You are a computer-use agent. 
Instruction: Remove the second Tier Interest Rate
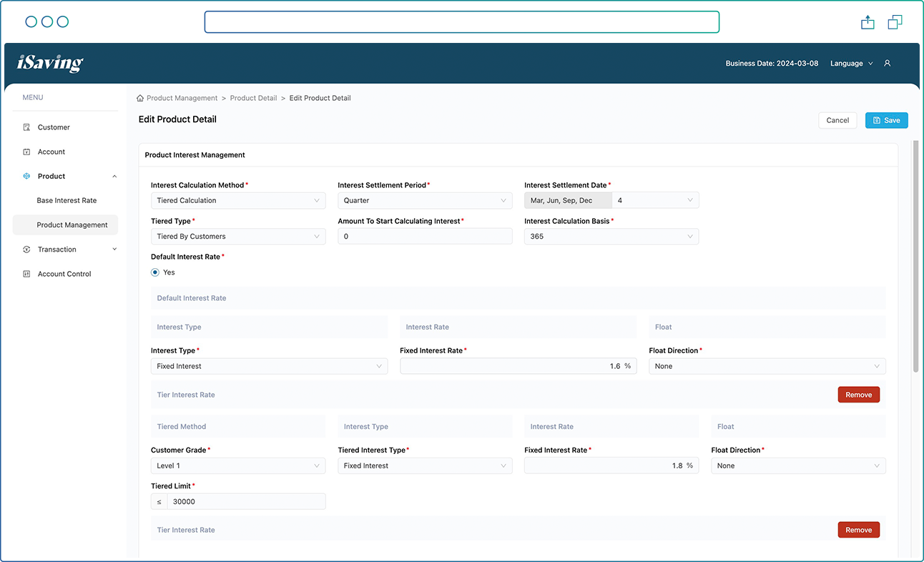pyautogui.click(x=859, y=530)
